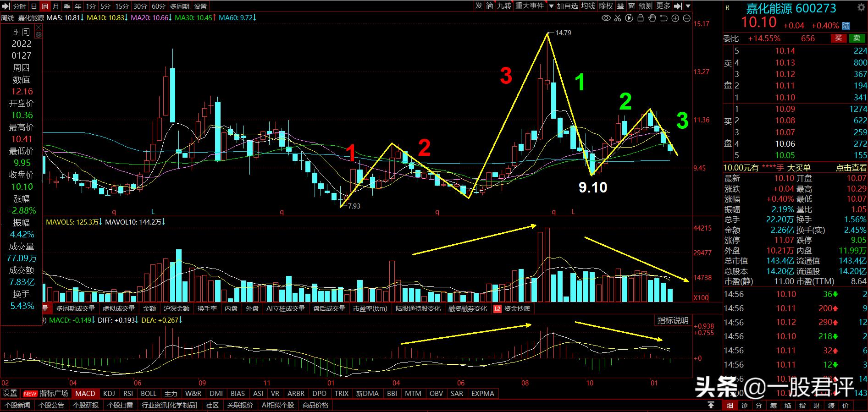Toggle 叠 overlay comparison

pos(620,6)
